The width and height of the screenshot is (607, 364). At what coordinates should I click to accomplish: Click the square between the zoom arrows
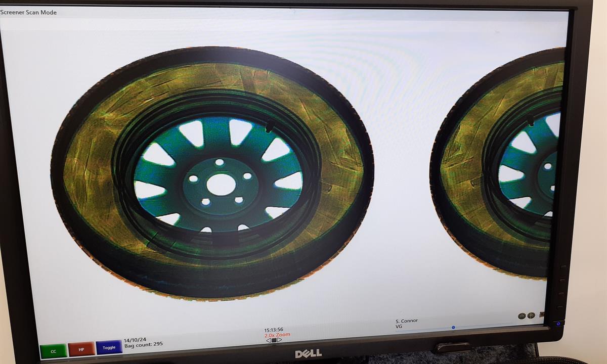pyautogui.click(x=274, y=340)
